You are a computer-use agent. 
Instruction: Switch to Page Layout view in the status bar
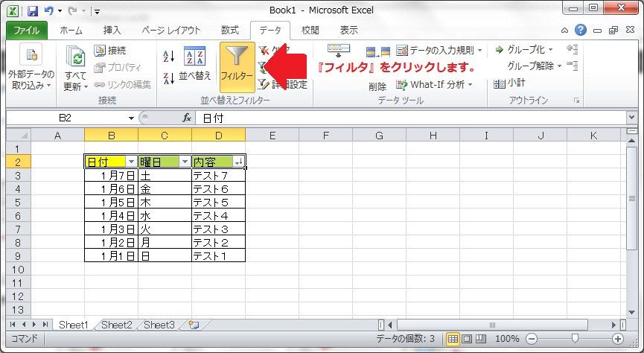(467, 339)
